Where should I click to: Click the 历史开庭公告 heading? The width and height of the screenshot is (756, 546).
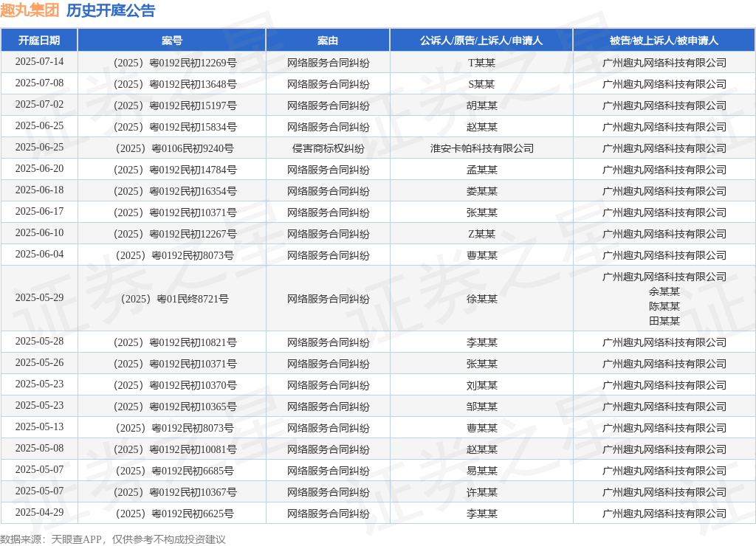pyautogui.click(x=111, y=10)
